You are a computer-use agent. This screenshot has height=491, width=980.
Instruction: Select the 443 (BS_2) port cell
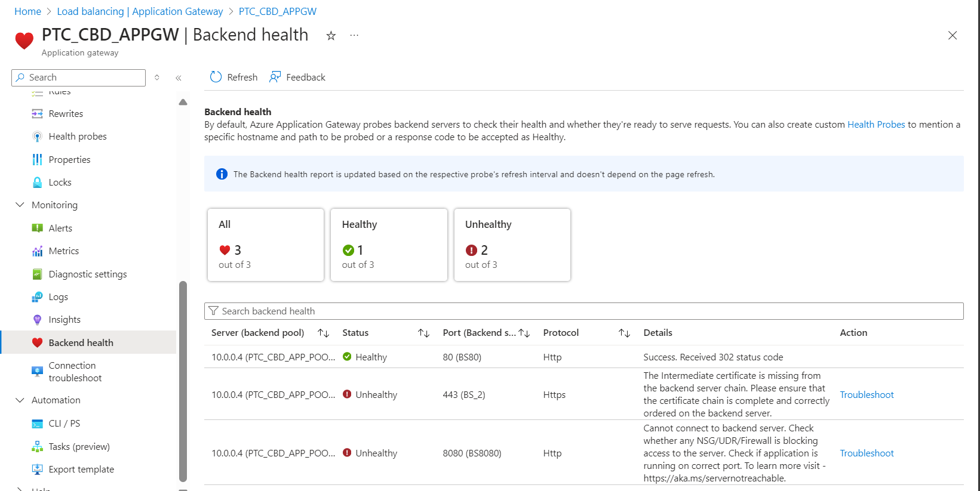point(464,394)
